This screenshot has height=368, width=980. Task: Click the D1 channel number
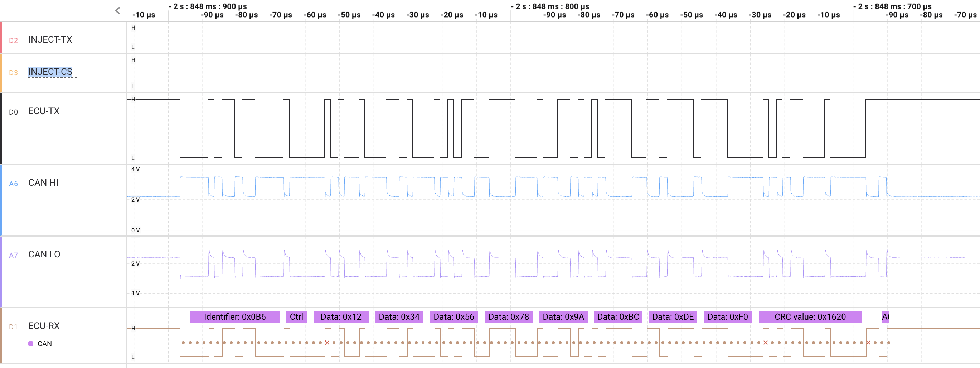(13, 326)
